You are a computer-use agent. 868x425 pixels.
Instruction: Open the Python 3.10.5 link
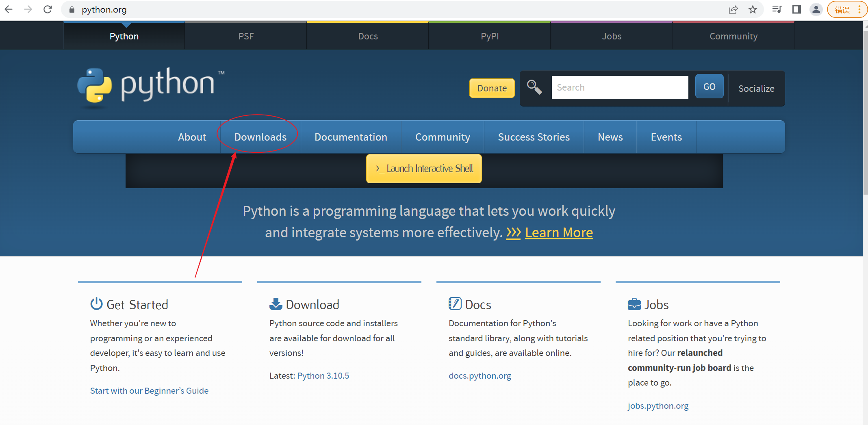pyautogui.click(x=323, y=375)
